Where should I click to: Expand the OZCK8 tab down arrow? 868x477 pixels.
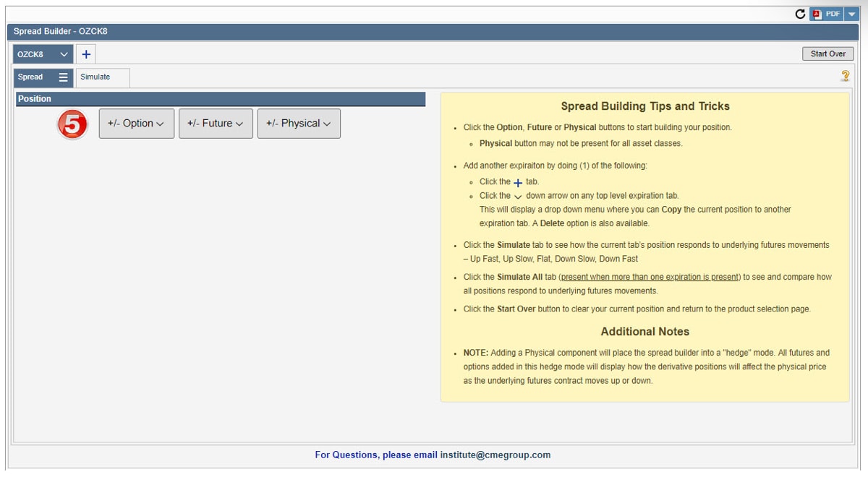64,54
